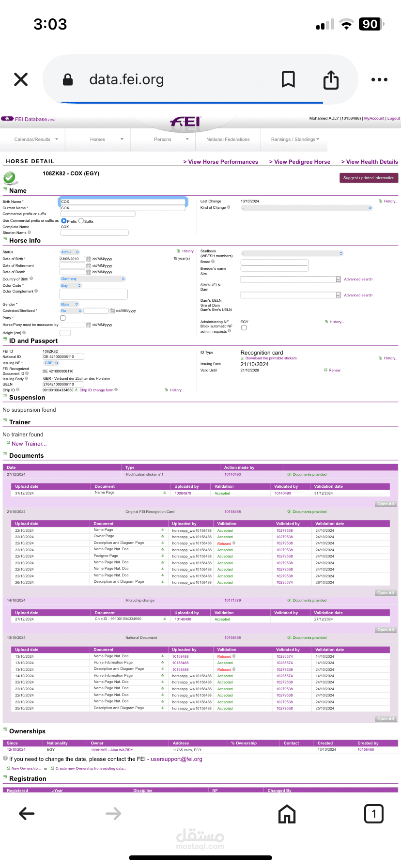Viewport: 401px width, 868px height.
Task: Download the Owner Page document icon
Action: tap(163, 536)
